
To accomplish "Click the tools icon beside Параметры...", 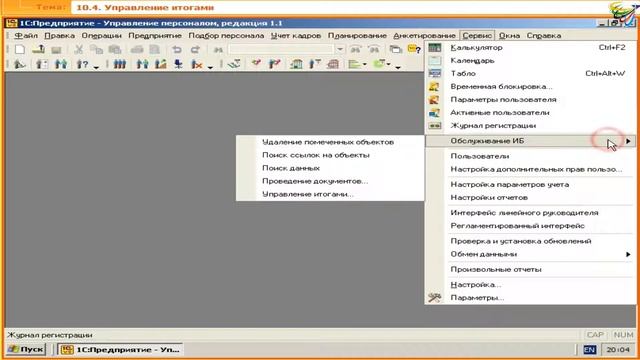I will [x=434, y=298].
